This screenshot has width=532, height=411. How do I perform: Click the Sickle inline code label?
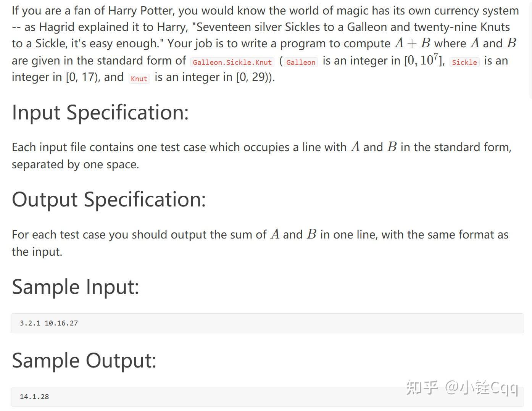coord(464,62)
